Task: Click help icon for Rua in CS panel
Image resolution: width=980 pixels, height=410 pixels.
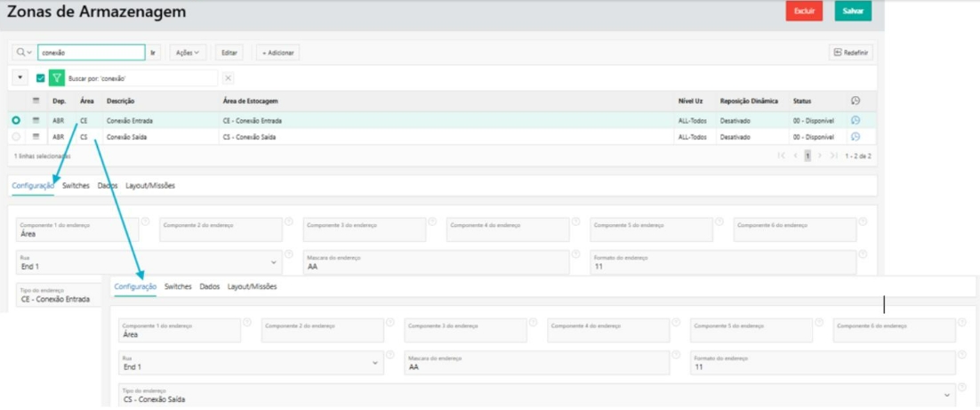Action: (390, 354)
